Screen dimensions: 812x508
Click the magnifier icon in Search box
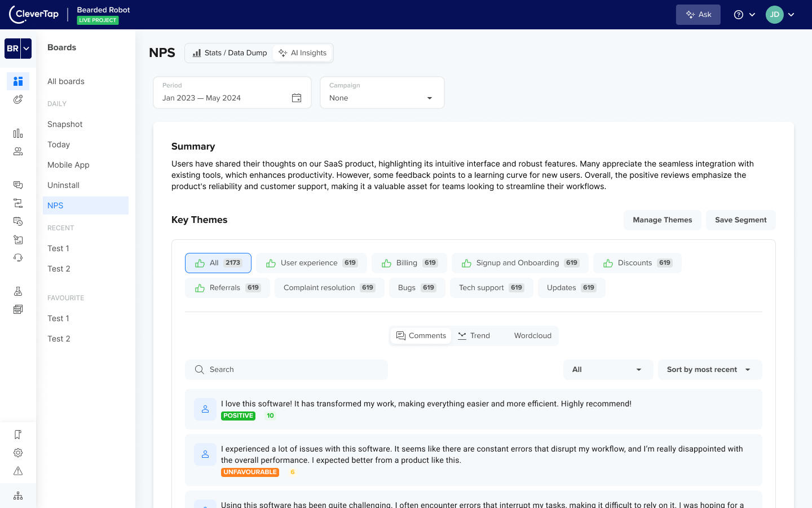pos(200,370)
